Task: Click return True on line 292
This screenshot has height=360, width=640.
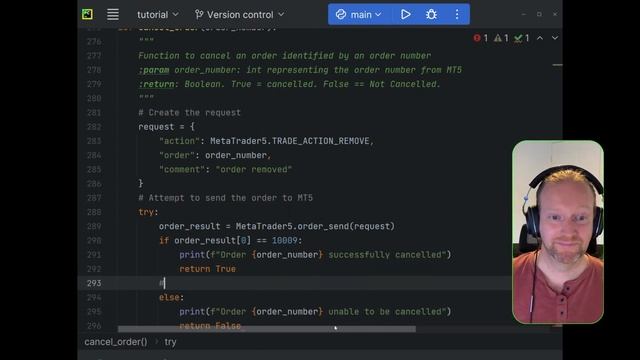Action: pyautogui.click(x=207, y=269)
